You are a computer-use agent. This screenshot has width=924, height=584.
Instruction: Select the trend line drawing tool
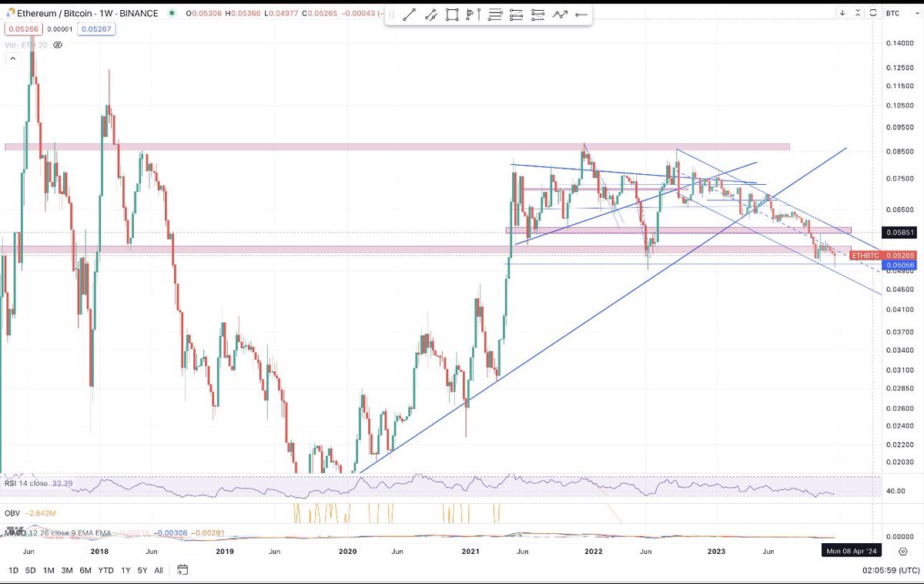click(410, 15)
